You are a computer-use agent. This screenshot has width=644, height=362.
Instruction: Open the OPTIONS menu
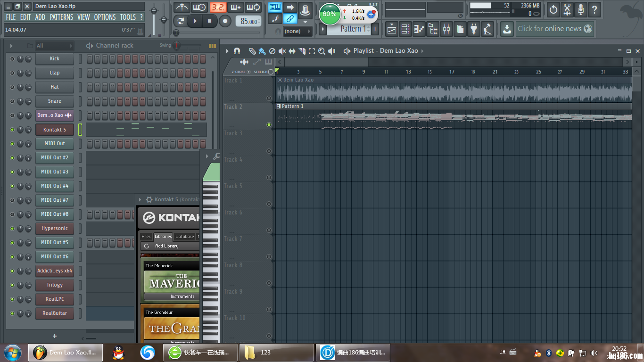point(105,17)
